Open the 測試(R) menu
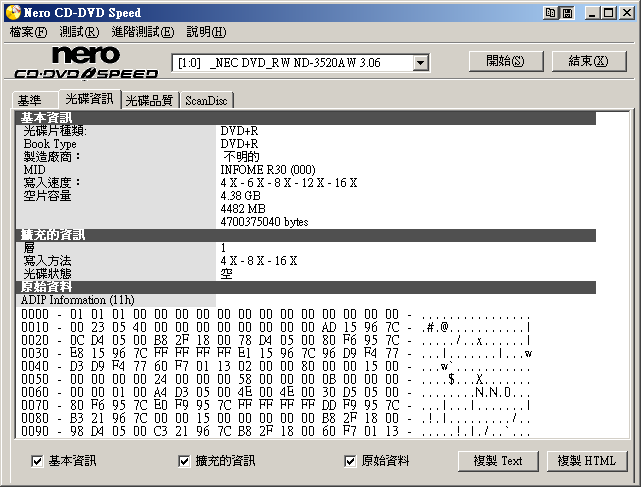The height and width of the screenshot is (487, 641). coord(79,32)
